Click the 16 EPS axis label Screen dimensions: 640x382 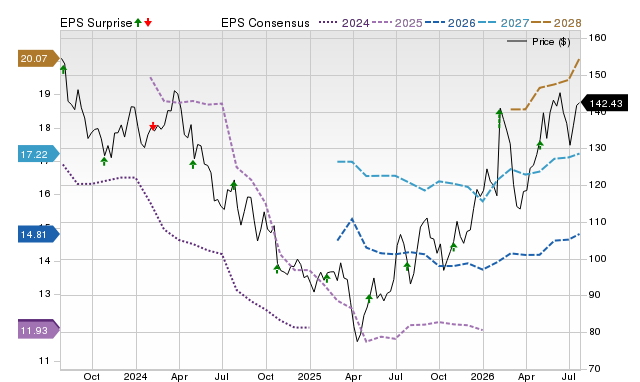[x=44, y=194]
